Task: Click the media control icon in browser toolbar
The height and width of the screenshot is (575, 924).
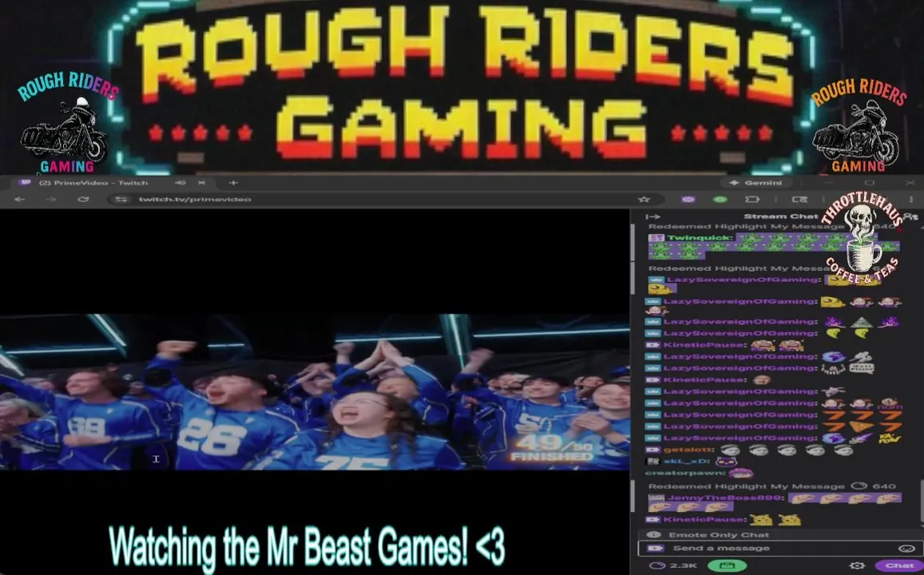Action: tap(799, 200)
